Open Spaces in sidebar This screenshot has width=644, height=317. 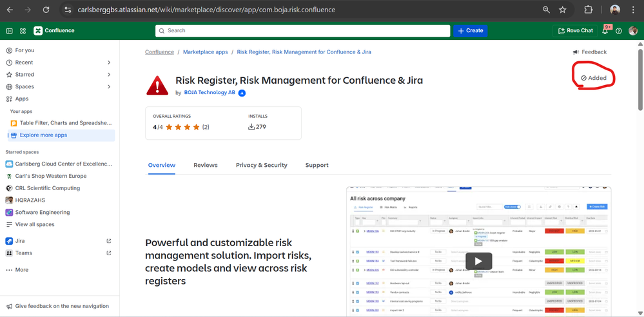coord(60,86)
